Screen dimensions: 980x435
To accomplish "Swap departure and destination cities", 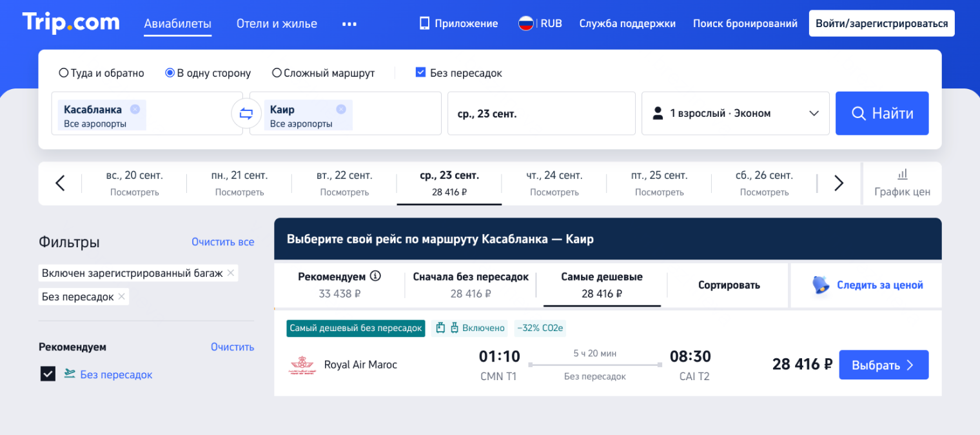I will (246, 113).
